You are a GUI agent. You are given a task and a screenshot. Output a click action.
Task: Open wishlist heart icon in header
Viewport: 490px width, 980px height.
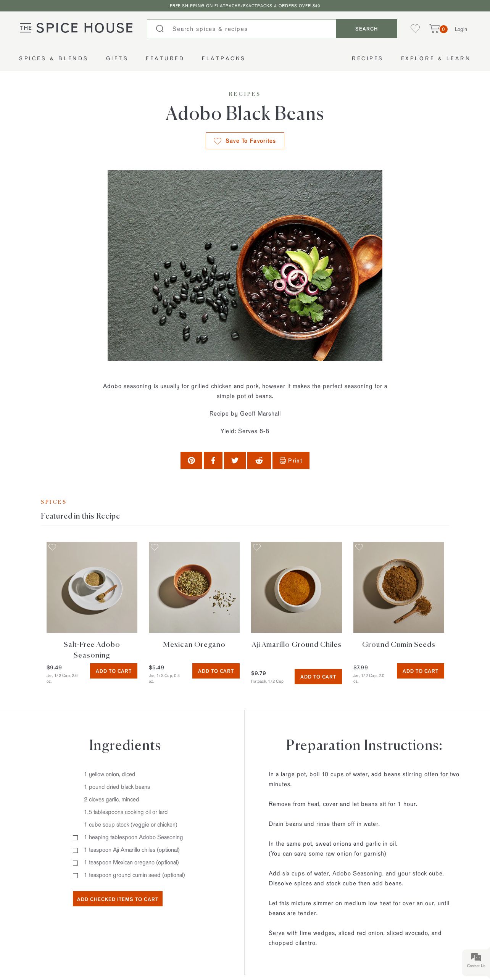click(x=415, y=29)
